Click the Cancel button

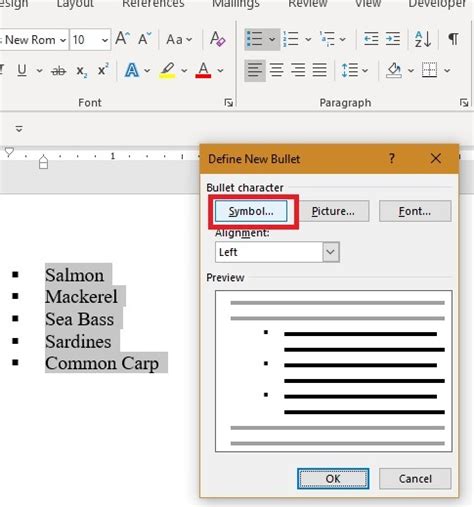pos(415,479)
